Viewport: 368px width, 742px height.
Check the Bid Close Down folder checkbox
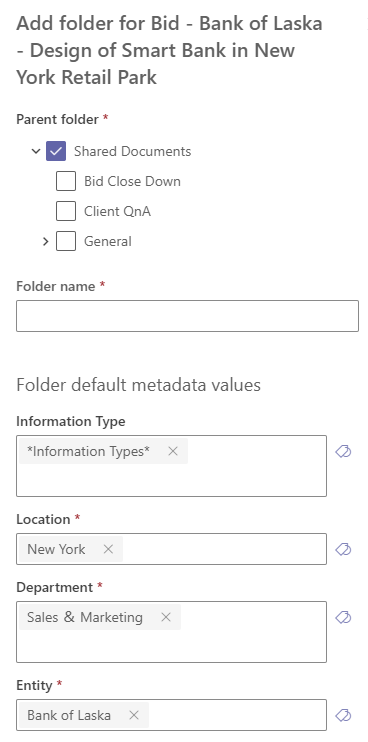[66, 181]
